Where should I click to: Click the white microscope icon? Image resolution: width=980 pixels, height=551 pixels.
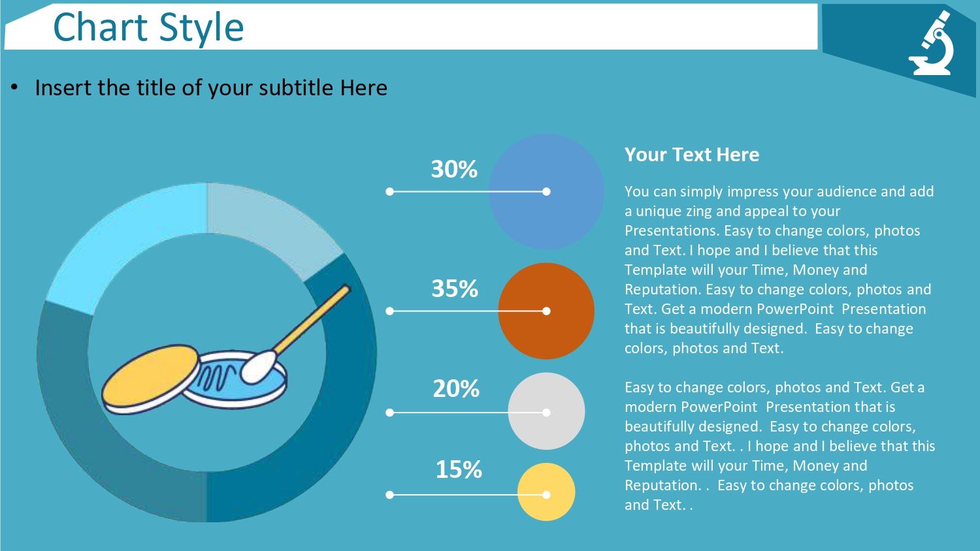pyautogui.click(x=932, y=43)
